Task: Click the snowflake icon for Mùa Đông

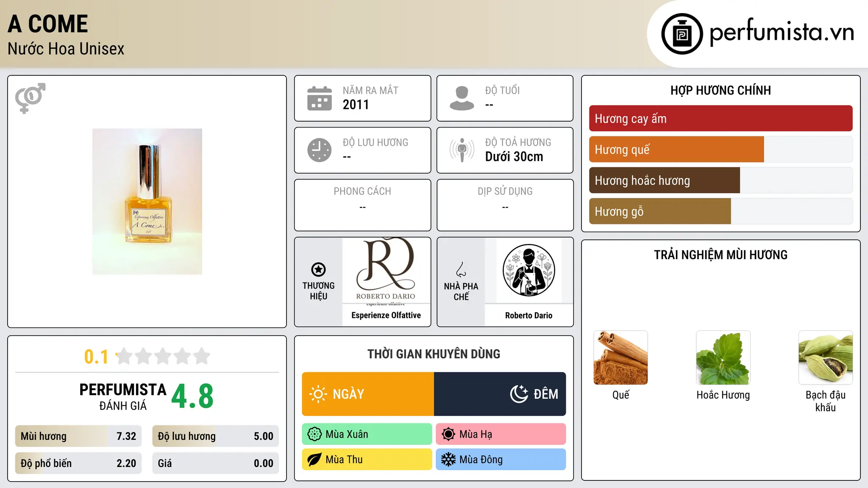Action: pyautogui.click(x=448, y=460)
